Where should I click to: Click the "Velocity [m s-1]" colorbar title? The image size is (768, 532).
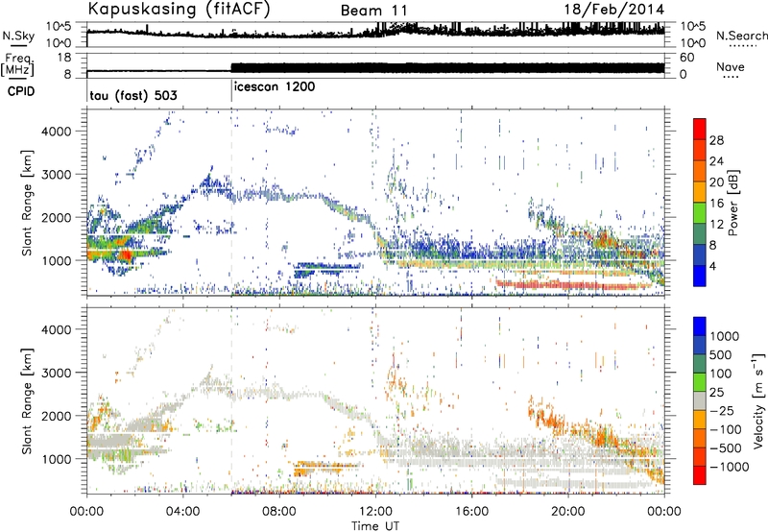pyautogui.click(x=759, y=400)
